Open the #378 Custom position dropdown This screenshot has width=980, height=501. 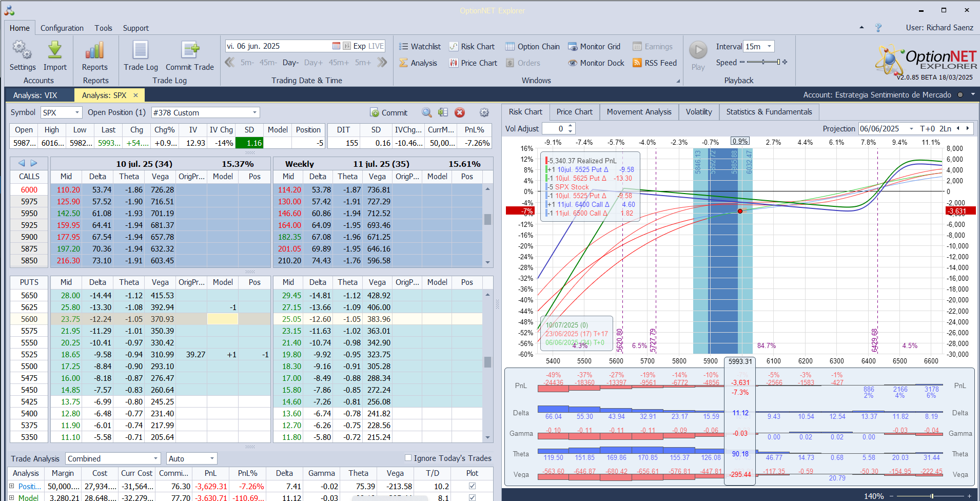click(254, 112)
